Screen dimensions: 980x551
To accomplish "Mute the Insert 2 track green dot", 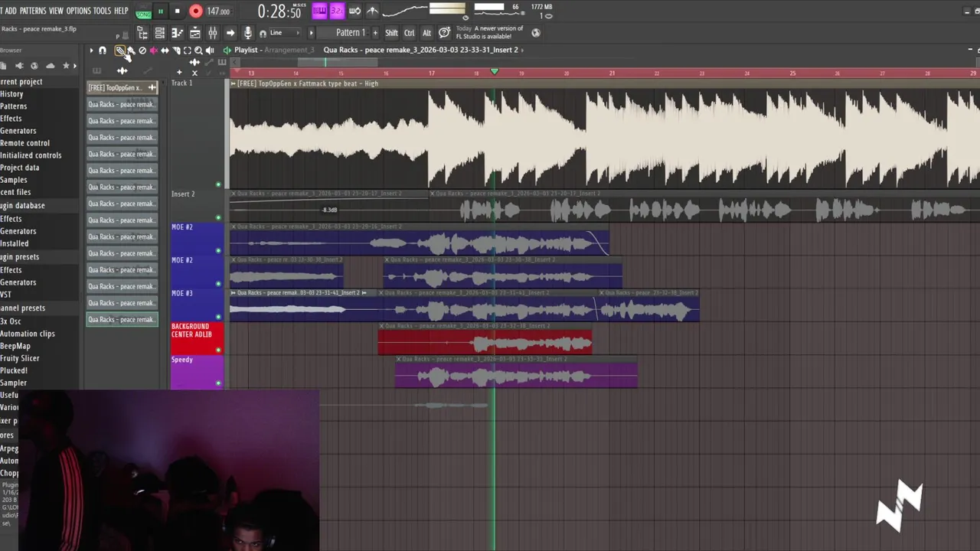I will 218,218.
